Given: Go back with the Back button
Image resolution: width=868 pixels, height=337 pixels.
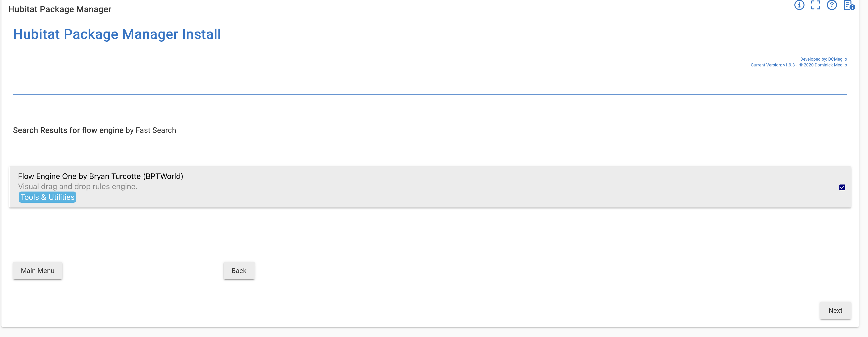Looking at the screenshot, I should tap(238, 271).
